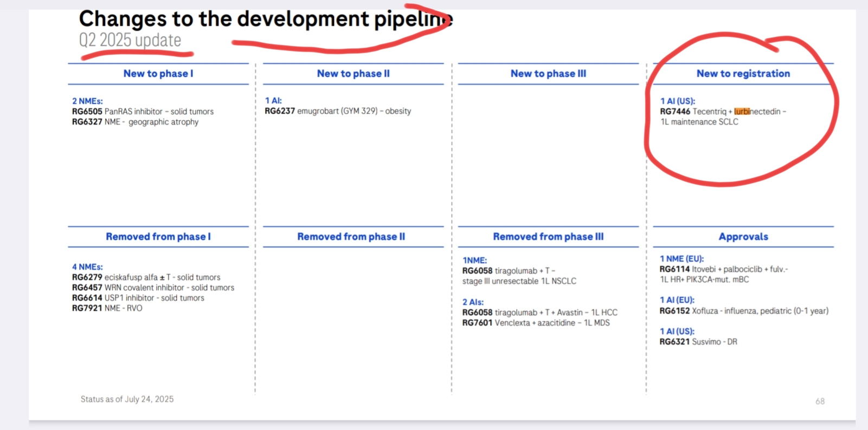Select RG6279 eciskafusp alfa entry
The height and width of the screenshot is (430, 868).
(146, 277)
